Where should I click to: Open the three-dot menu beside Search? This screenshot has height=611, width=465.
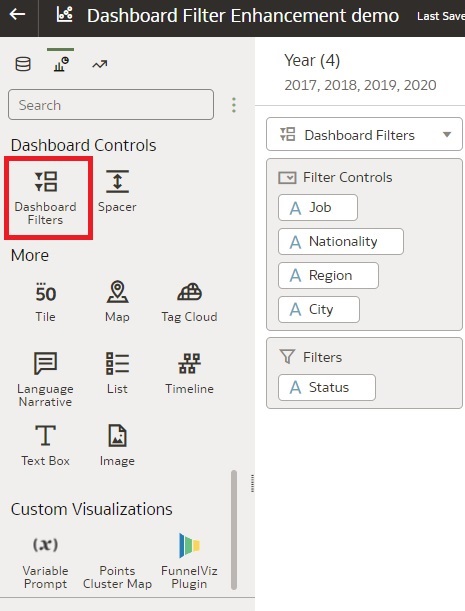coord(234,105)
